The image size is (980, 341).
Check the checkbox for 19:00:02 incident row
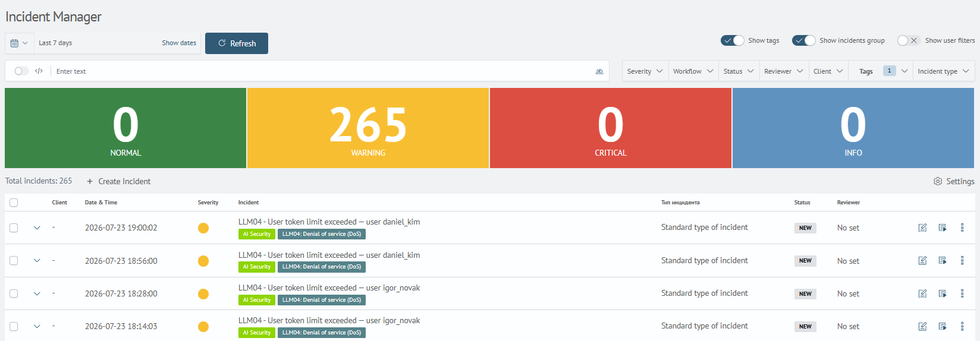(14, 228)
